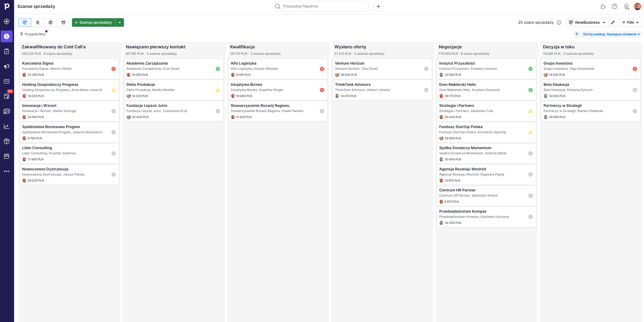Switch to forecast view
Screen dimensions: 644x322
[51, 22]
